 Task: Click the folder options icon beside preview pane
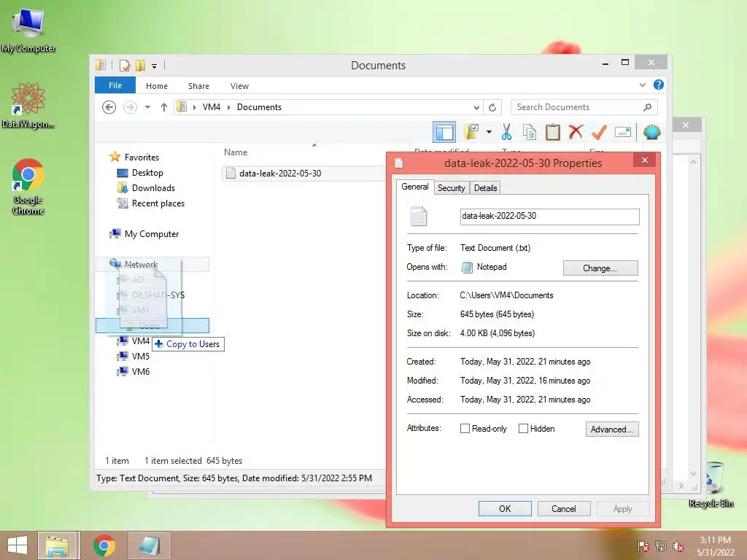pos(471,132)
